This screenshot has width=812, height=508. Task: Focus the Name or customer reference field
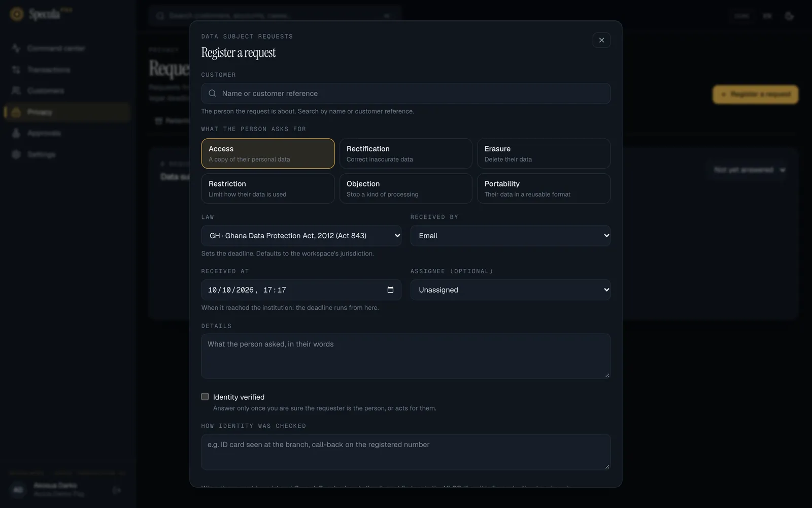click(x=405, y=93)
